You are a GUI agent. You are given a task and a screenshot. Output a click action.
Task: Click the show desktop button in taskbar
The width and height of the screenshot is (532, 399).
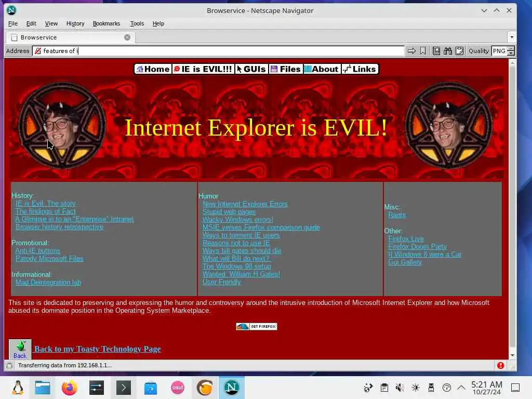[515, 388]
